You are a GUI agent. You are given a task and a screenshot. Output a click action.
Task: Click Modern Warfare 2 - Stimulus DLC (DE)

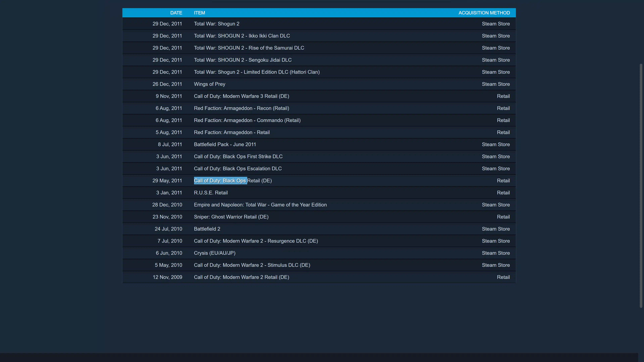(x=252, y=265)
